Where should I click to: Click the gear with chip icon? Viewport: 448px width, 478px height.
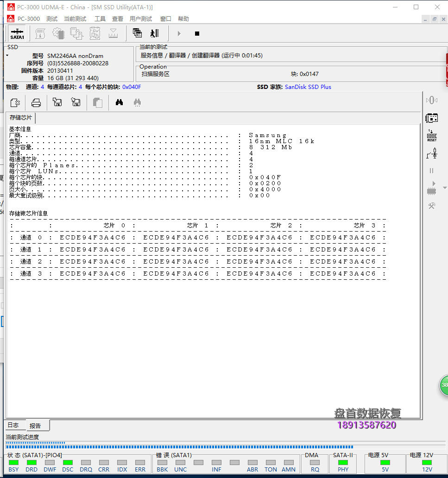[58, 33]
